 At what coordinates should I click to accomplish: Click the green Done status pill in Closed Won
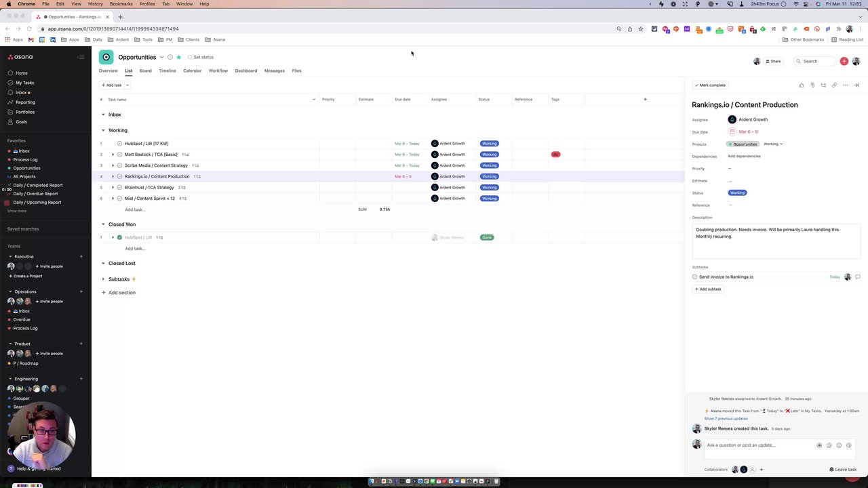(487, 237)
